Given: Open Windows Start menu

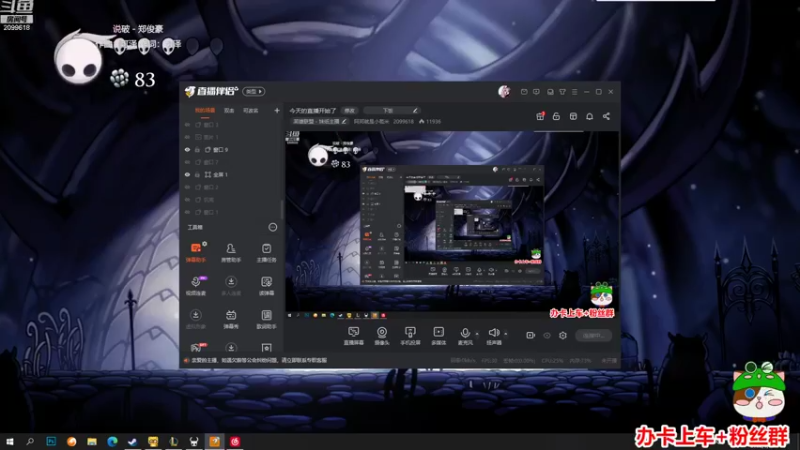Looking at the screenshot, I should [10, 441].
